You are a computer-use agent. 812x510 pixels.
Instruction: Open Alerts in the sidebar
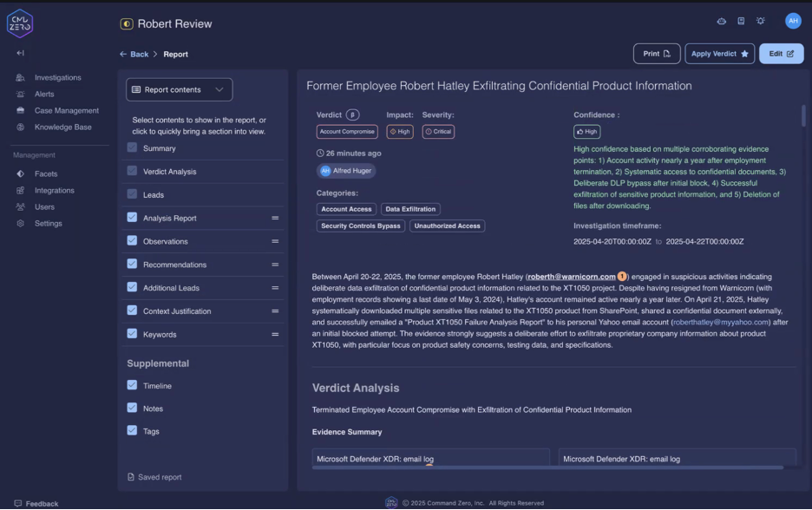[x=44, y=95]
